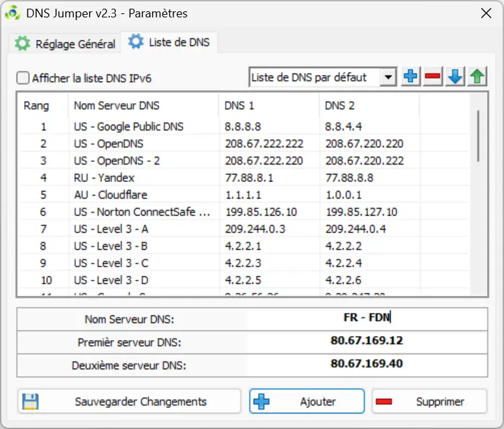Image resolution: width=504 pixels, height=429 pixels.
Task: Click the blue plus icon beside the DNS list dropdown
Action: click(x=411, y=76)
